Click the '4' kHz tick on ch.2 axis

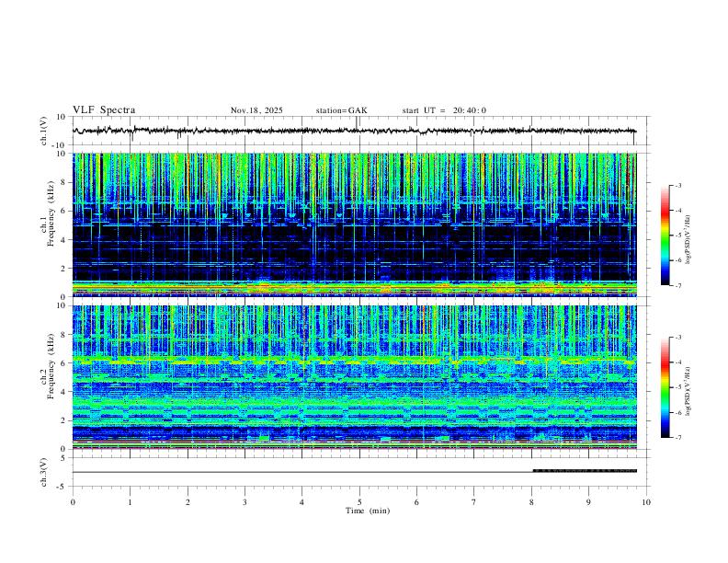pos(63,392)
